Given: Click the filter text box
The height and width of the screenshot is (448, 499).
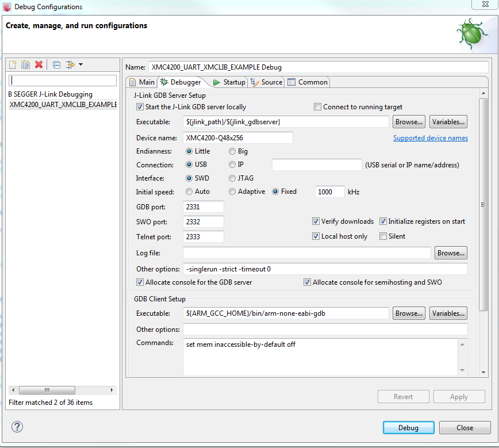Looking at the screenshot, I should [62, 81].
